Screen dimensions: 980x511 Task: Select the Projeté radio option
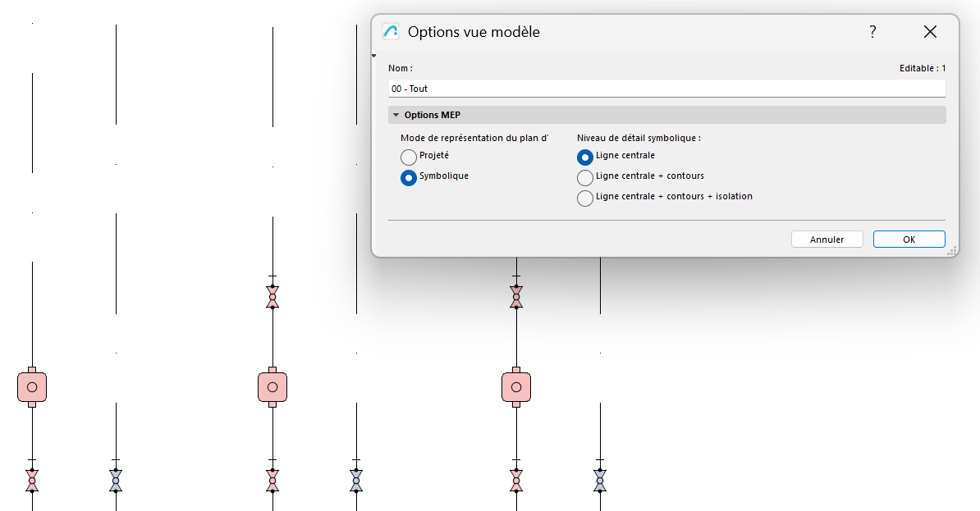409,157
